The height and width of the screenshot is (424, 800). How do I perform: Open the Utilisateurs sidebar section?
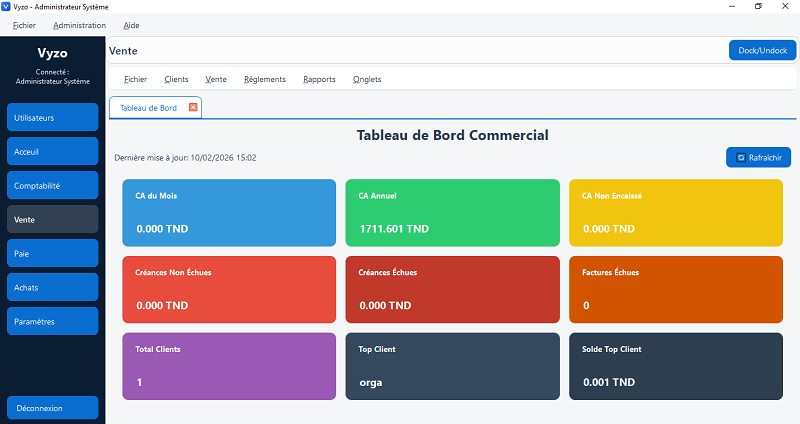point(52,117)
